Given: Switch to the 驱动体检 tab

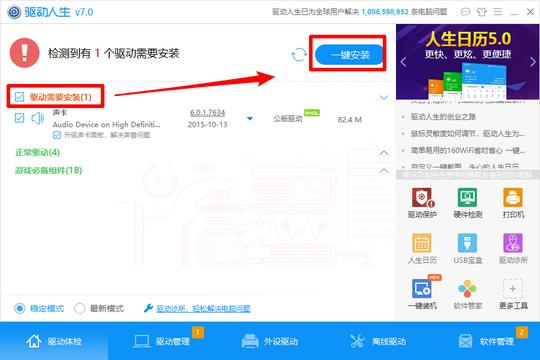Looking at the screenshot, I should click(54, 341).
